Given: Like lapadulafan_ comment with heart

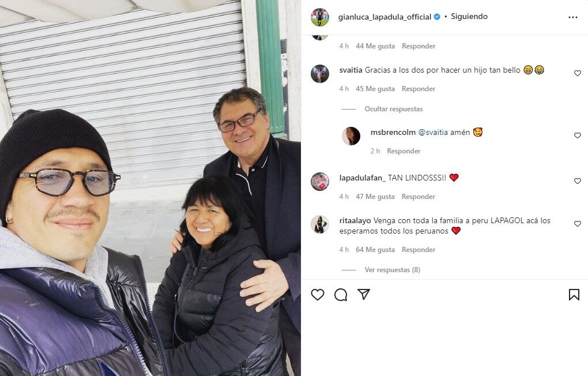Looking at the screenshot, I should 578,181.
